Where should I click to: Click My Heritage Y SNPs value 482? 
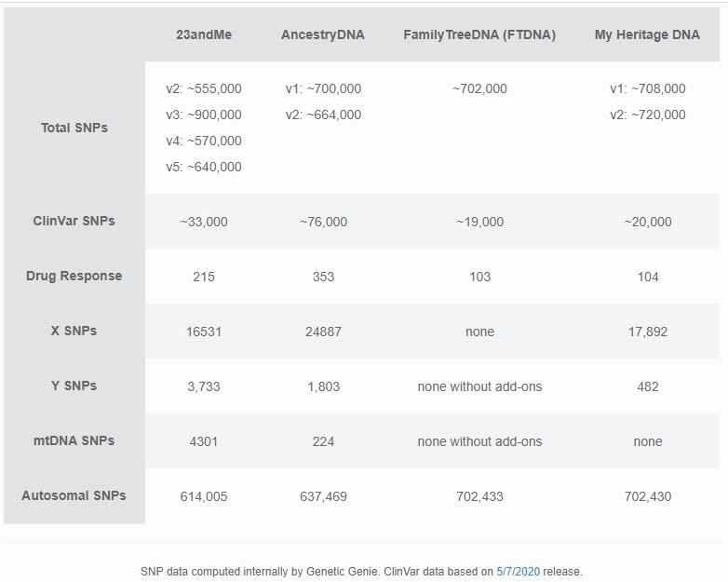tap(648, 386)
